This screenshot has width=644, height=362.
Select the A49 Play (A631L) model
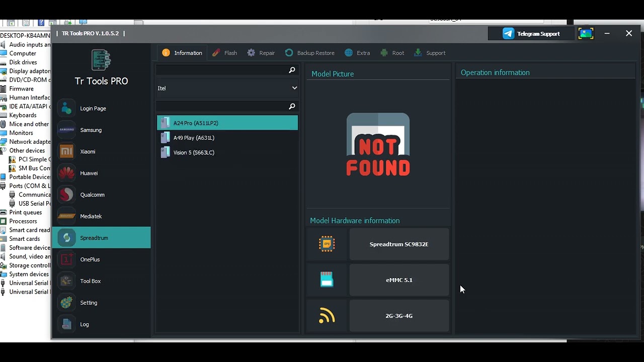[x=227, y=138]
